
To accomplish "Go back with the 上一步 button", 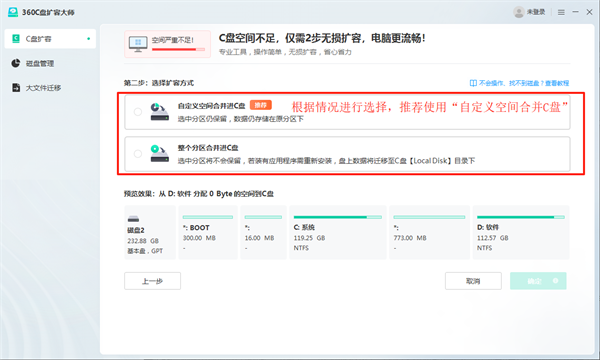I will pyautogui.click(x=152, y=281).
